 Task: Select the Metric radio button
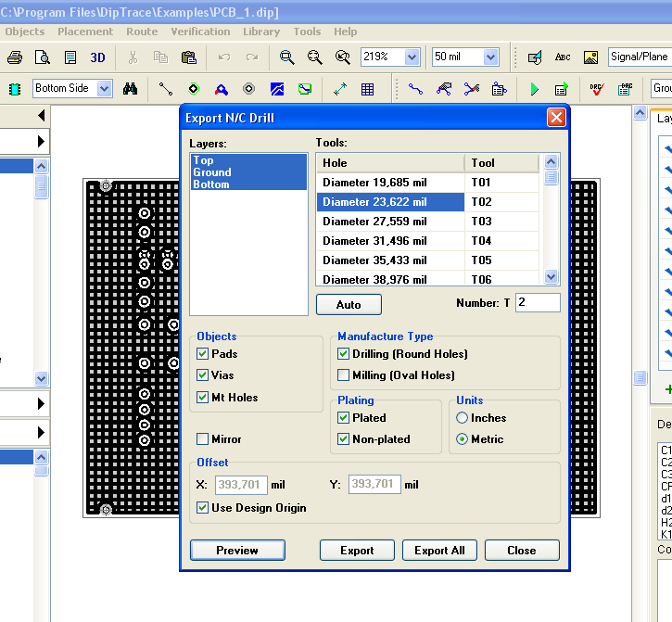[x=462, y=439]
